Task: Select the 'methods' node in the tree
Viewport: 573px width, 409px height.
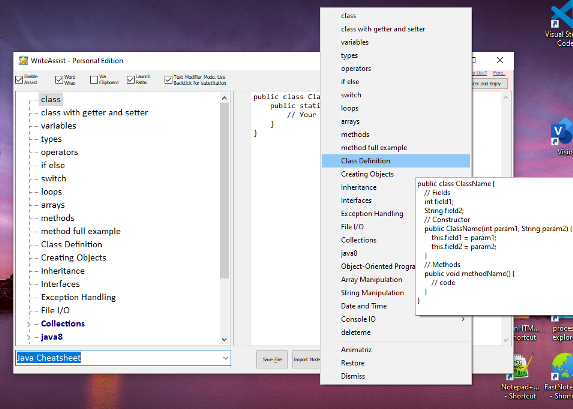Action: (57, 218)
